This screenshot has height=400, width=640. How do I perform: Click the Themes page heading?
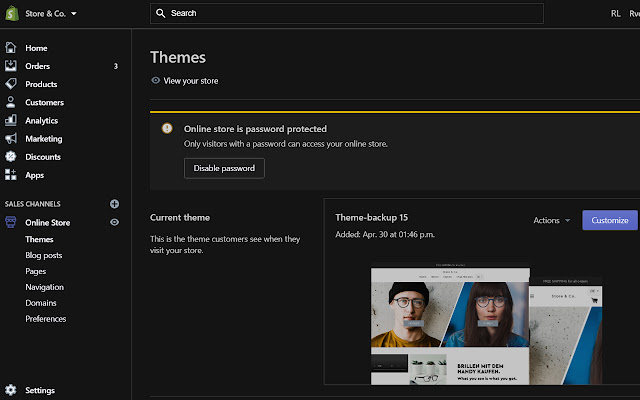(178, 58)
